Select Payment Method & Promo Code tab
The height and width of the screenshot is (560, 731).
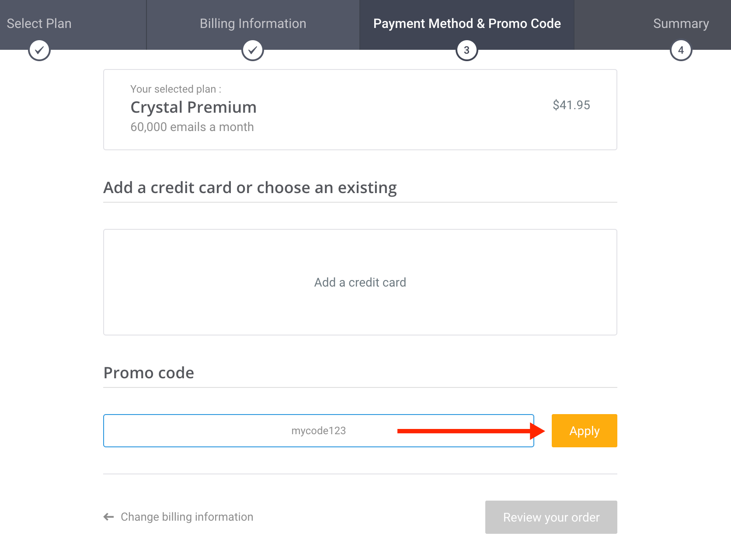click(467, 24)
